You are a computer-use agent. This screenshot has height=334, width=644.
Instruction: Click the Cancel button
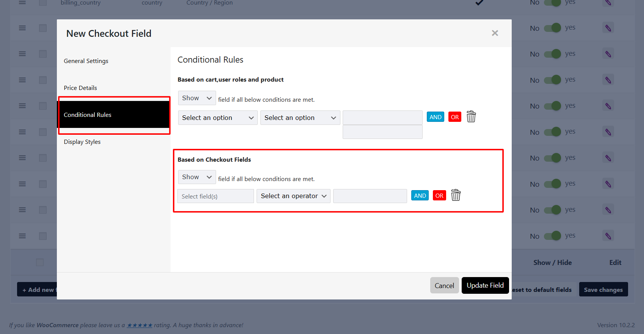tap(444, 285)
